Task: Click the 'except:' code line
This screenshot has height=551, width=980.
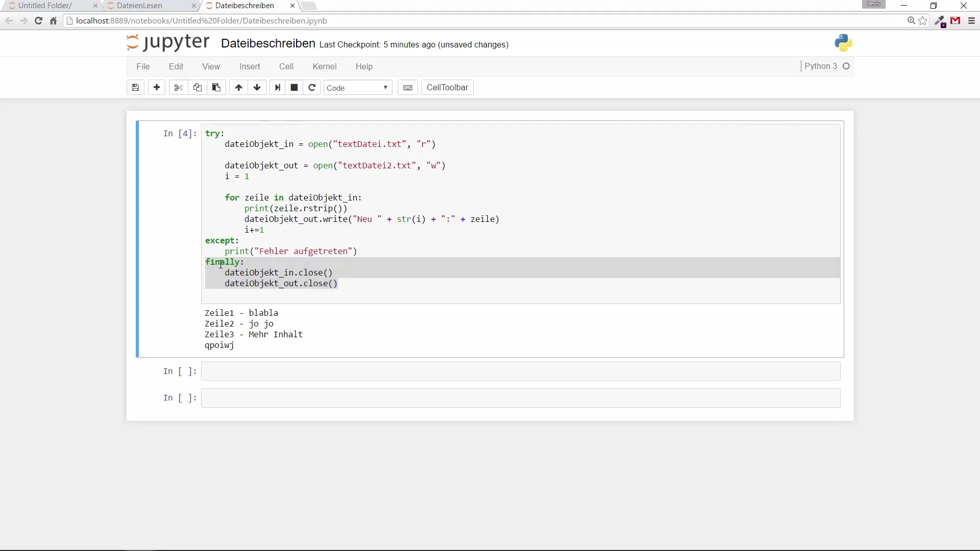Action: coord(222,241)
